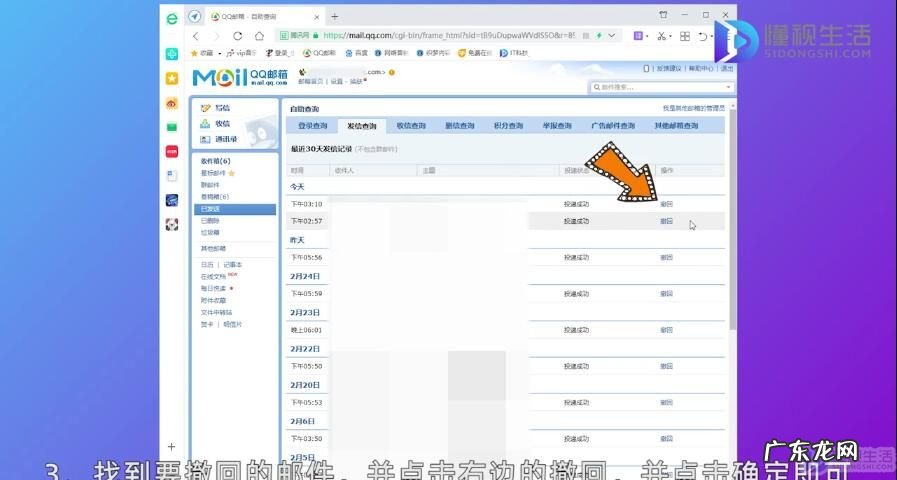Open the 已删除 deleted folder

[x=210, y=221]
